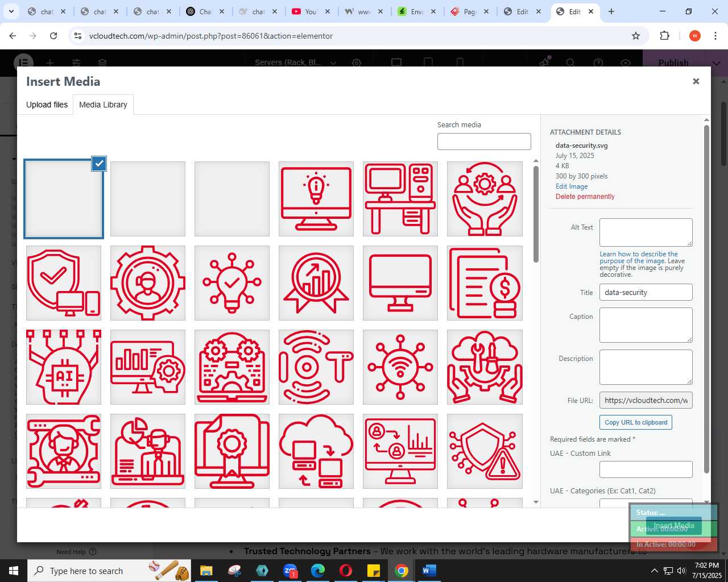Click the Windows taskbar search box

(109, 571)
